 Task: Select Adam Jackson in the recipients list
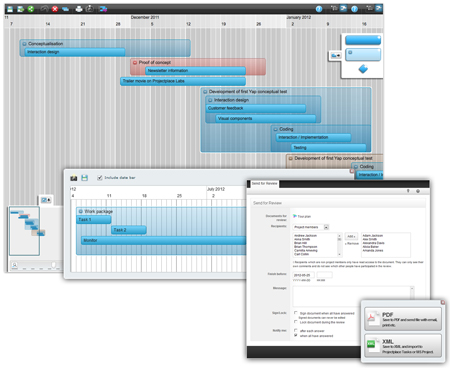[x=373, y=236]
